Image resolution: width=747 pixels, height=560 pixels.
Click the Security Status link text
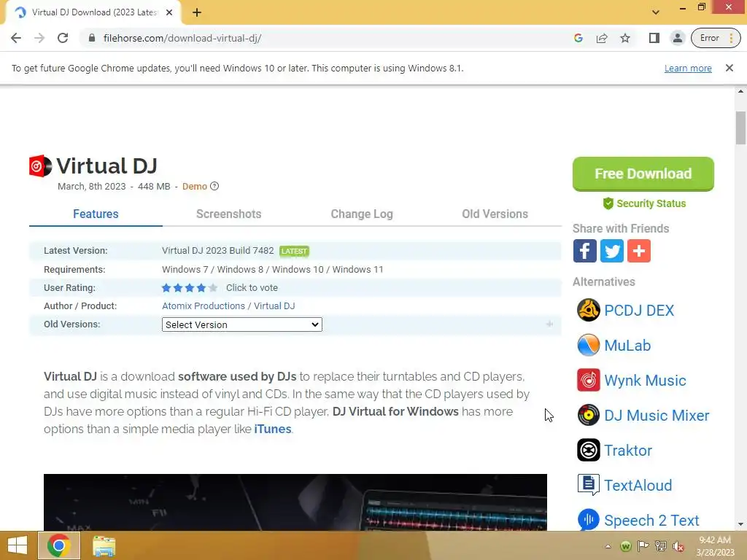click(651, 203)
